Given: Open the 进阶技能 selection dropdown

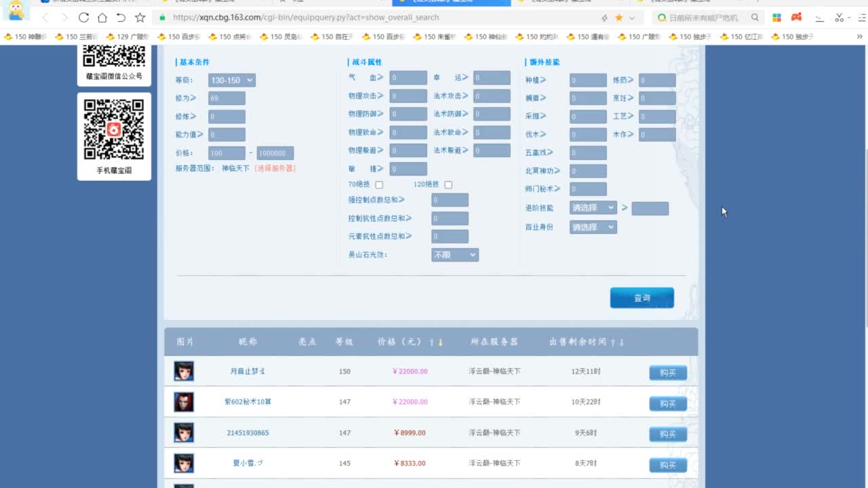Looking at the screenshot, I should [x=593, y=208].
